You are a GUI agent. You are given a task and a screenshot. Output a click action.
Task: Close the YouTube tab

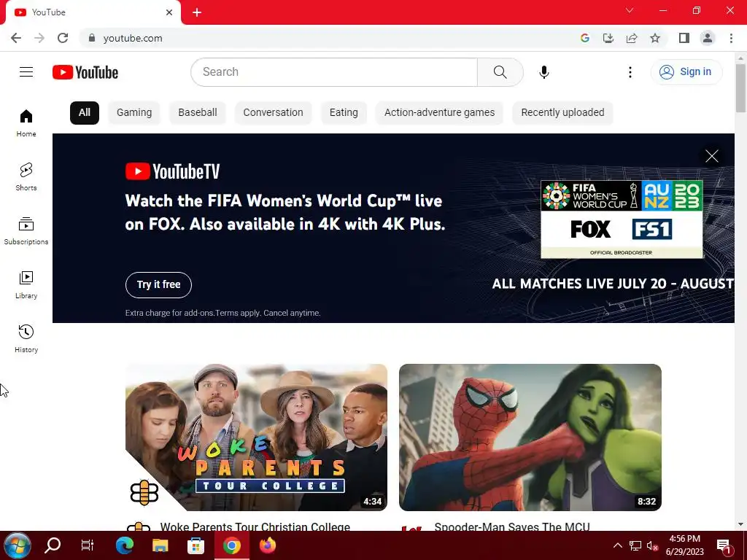(x=169, y=12)
